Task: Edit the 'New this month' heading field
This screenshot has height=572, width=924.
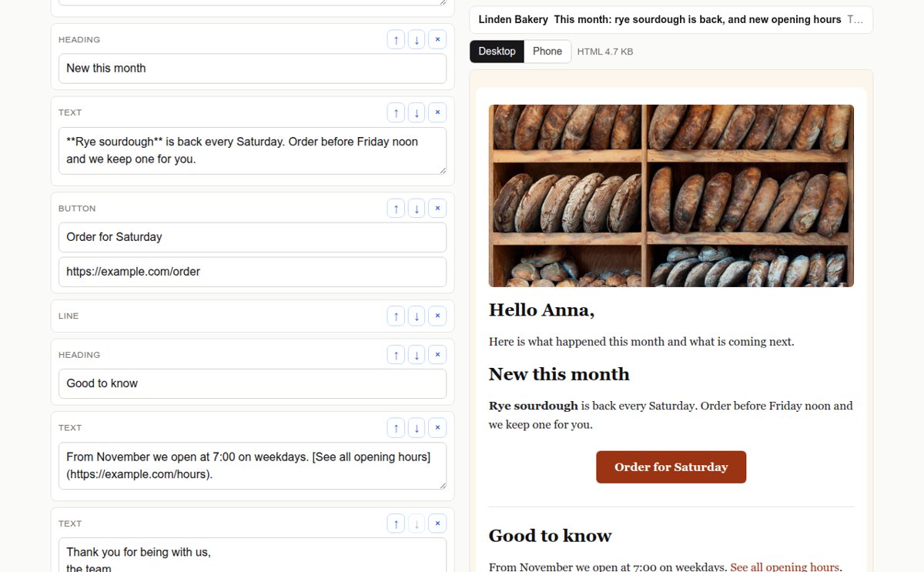Action: click(x=253, y=69)
